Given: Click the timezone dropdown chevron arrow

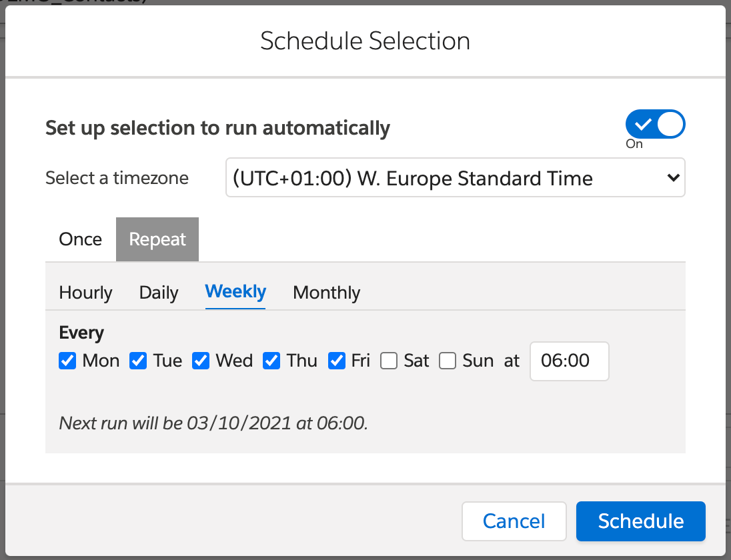Looking at the screenshot, I should tap(673, 178).
